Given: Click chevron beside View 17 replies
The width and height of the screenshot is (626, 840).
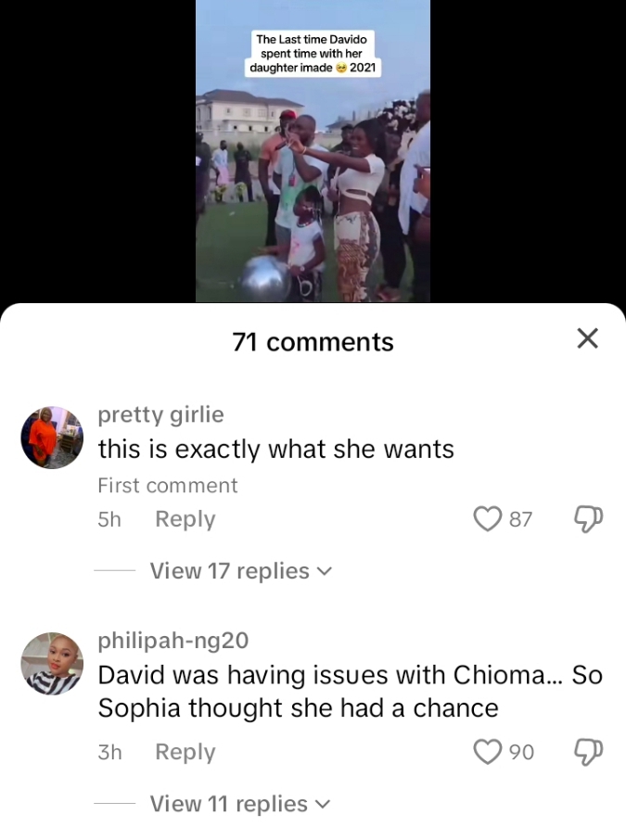Looking at the screenshot, I should coord(325,572).
